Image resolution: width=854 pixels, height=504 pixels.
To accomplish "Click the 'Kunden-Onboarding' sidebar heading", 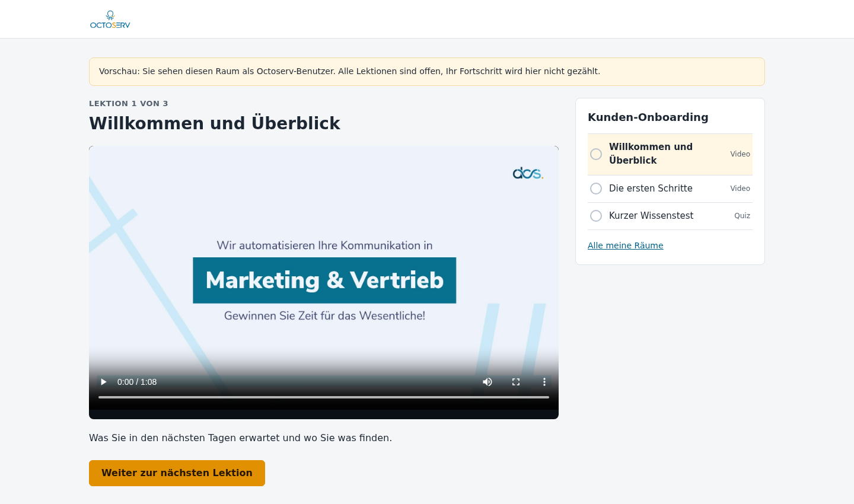I will 648,117.
